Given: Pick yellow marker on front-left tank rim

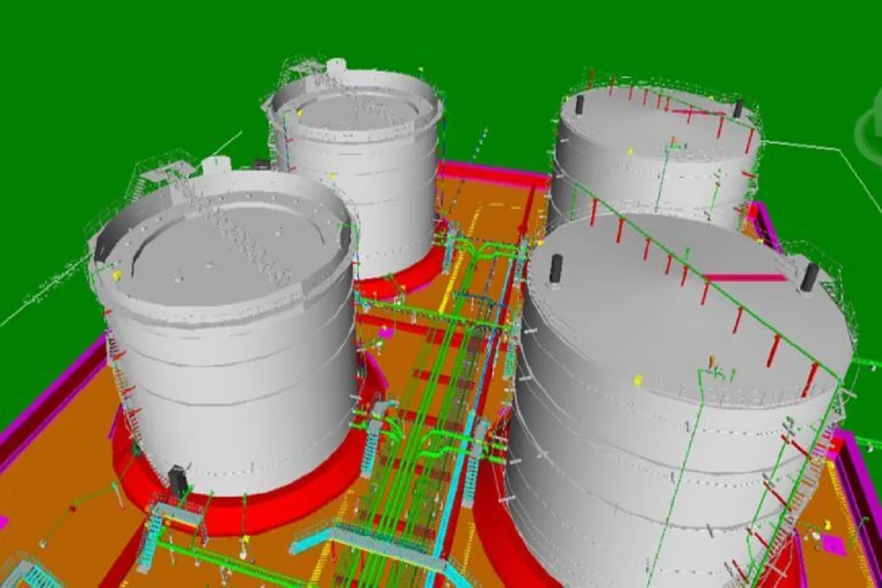Looking at the screenshot, I should pyautogui.click(x=116, y=276).
